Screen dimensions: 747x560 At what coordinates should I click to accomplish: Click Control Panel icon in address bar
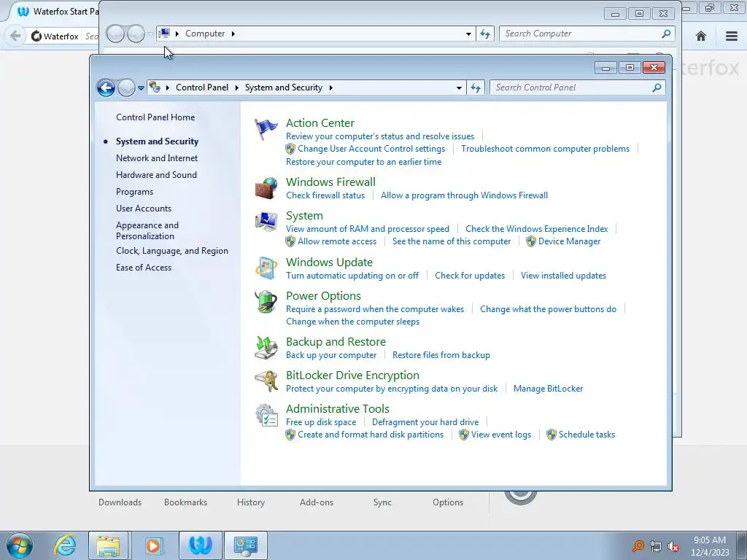(155, 87)
